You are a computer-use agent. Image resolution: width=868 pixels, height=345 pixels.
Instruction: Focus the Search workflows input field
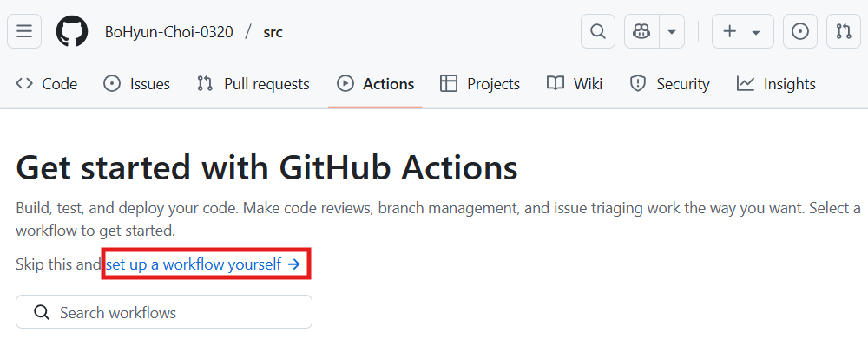[x=164, y=312]
